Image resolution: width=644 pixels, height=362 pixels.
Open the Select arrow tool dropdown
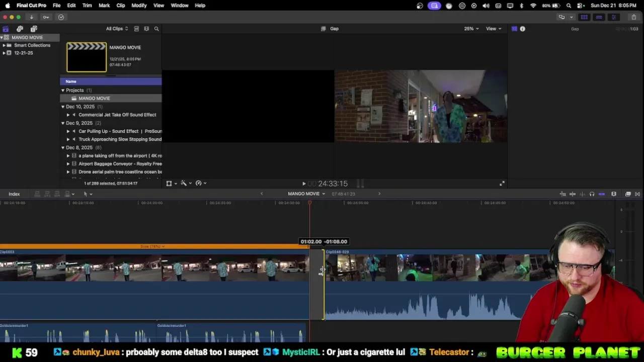[88, 194]
